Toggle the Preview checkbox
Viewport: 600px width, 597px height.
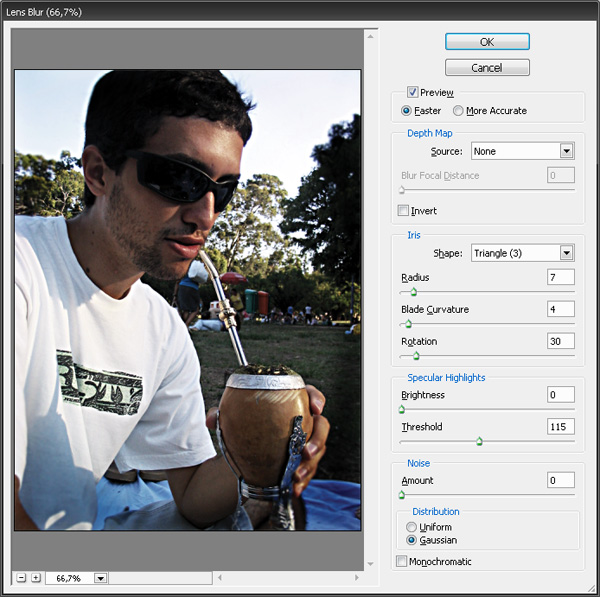[x=412, y=92]
